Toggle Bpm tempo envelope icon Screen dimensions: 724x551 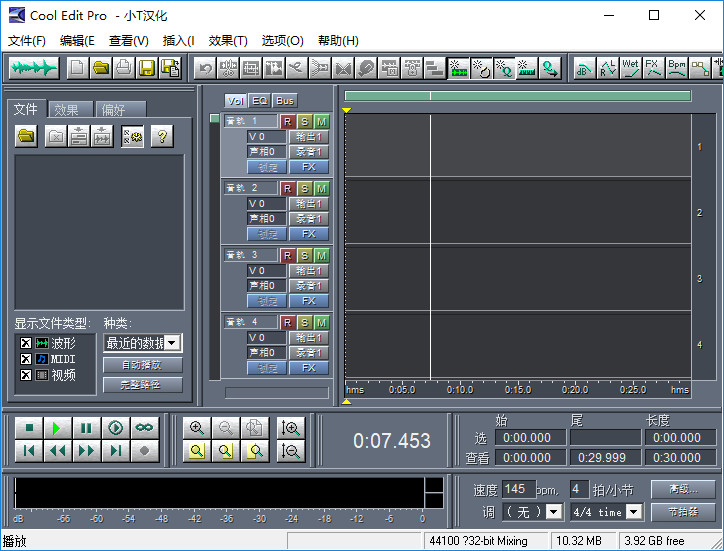pyautogui.click(x=676, y=68)
